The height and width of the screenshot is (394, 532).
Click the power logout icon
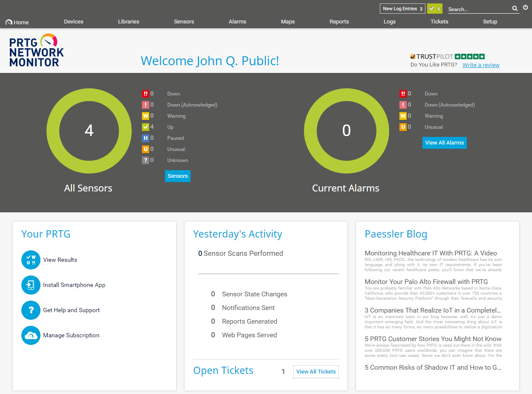point(525,7)
